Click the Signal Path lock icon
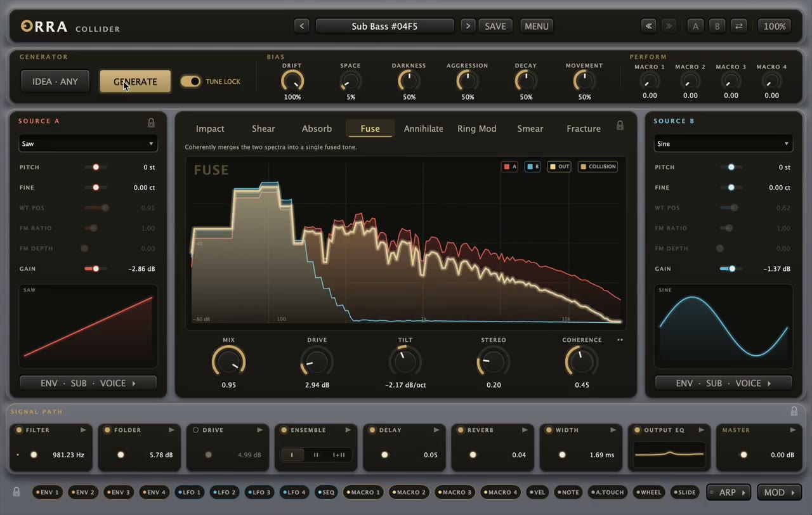 click(x=794, y=411)
